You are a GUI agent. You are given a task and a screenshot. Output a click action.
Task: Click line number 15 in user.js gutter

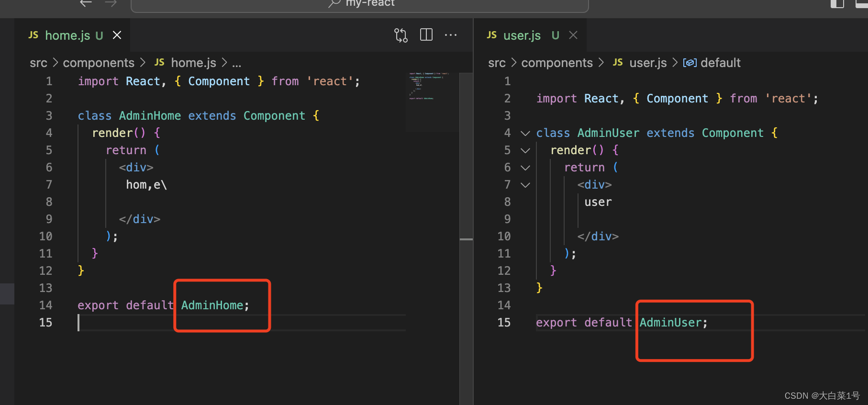pyautogui.click(x=504, y=323)
